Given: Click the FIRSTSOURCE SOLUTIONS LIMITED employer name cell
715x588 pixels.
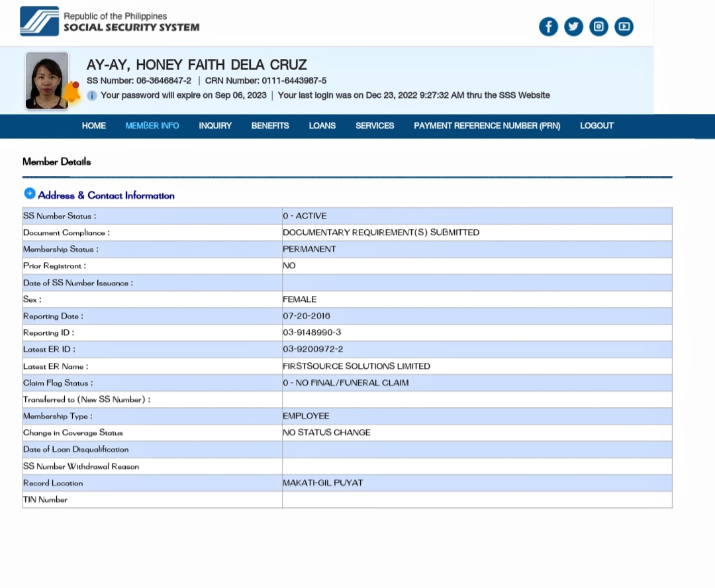Looking at the screenshot, I should pos(356,366).
